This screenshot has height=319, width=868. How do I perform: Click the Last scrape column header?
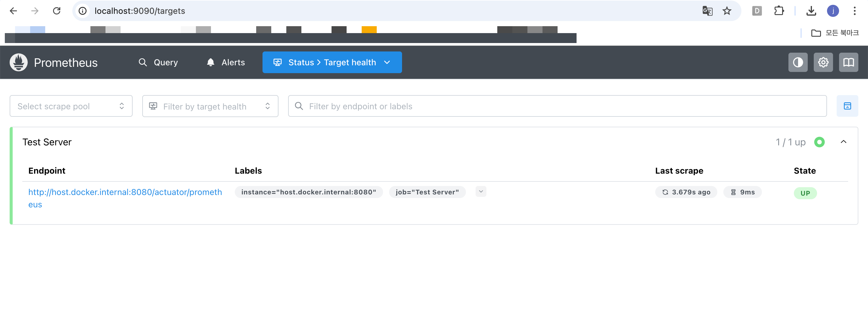pyautogui.click(x=679, y=171)
